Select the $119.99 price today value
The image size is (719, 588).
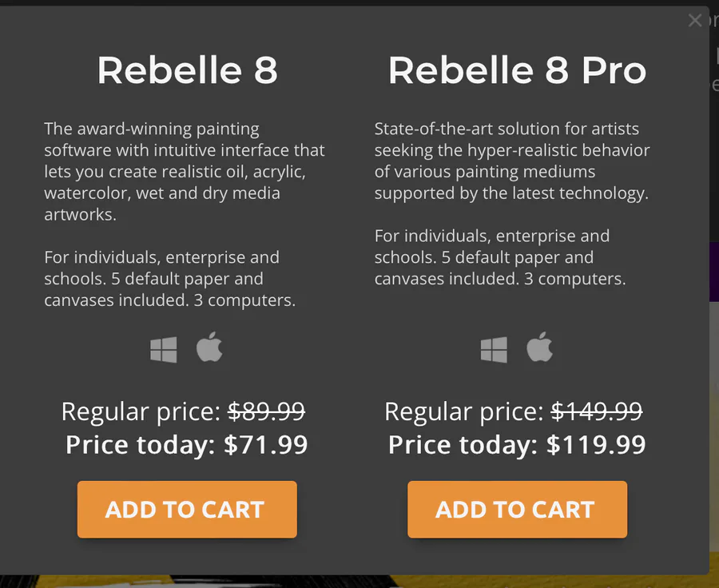[596, 445]
